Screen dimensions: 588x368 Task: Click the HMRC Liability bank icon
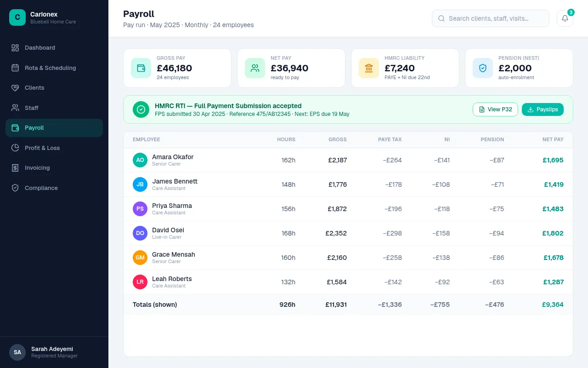pos(369,68)
